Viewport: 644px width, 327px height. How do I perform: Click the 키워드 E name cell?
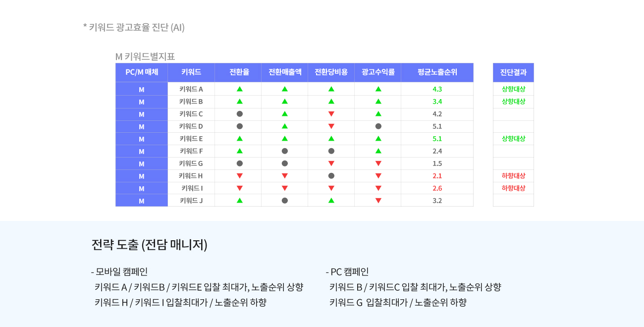(x=191, y=139)
